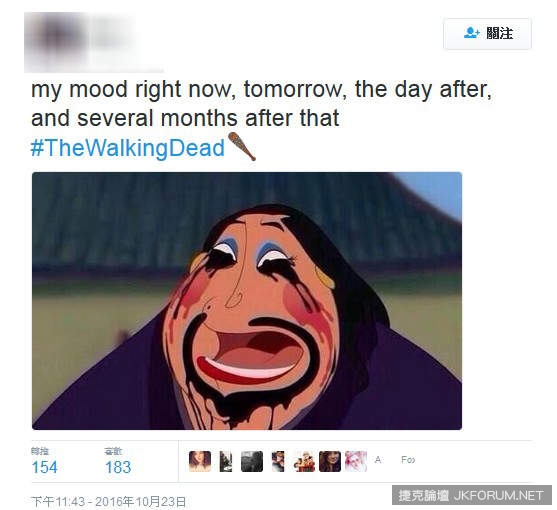Open the third black-and-white liker avatar

coord(252,461)
